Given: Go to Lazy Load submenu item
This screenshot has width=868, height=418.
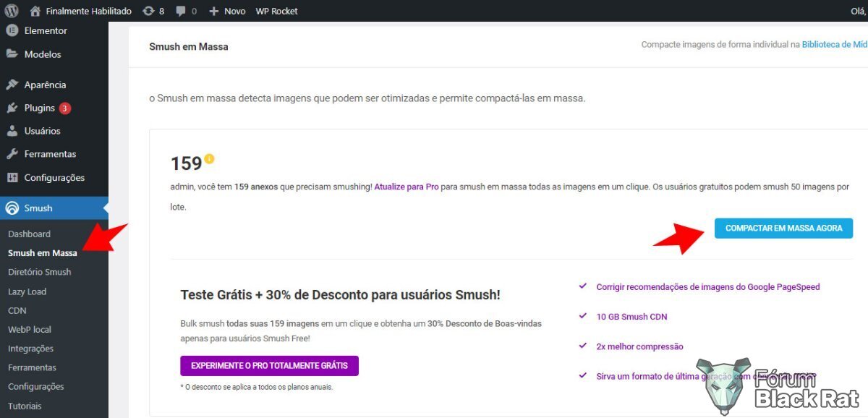Looking at the screenshot, I should (27, 291).
